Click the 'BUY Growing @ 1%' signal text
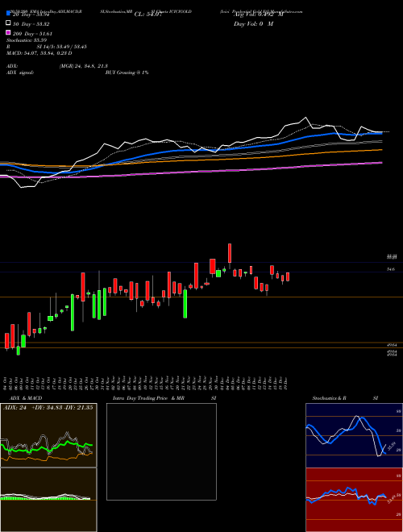 point(127,73)
